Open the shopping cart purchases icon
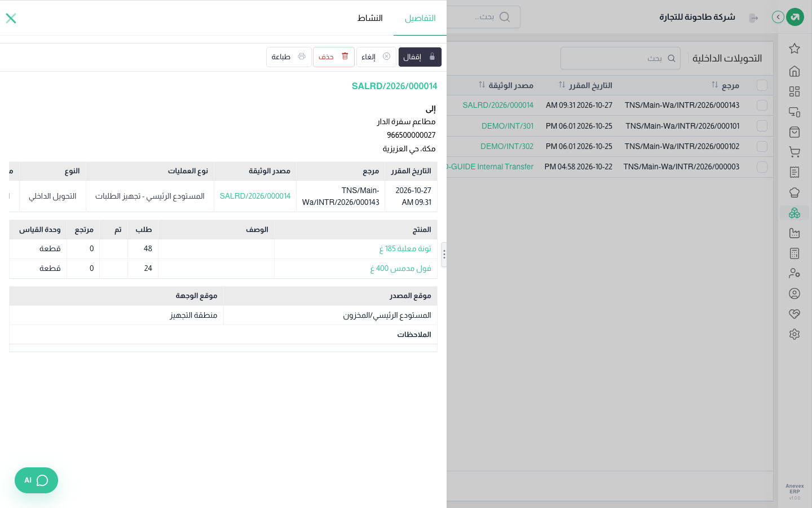 (x=795, y=152)
